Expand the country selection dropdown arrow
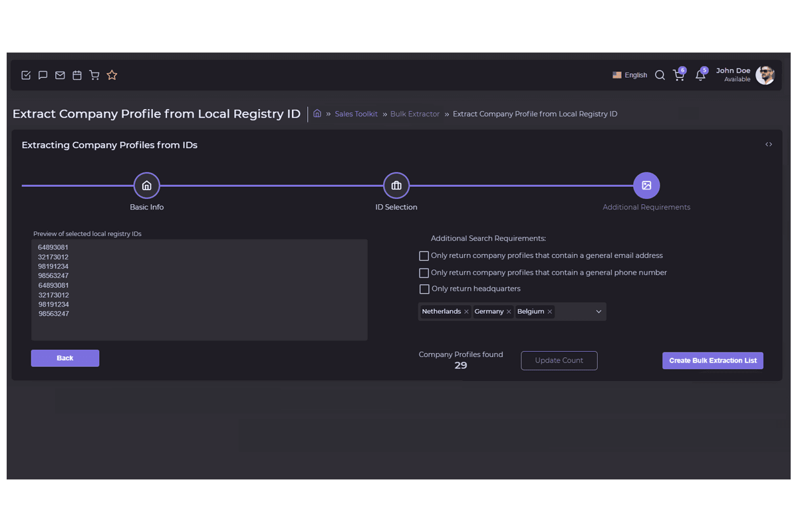798x532 pixels. 598,312
